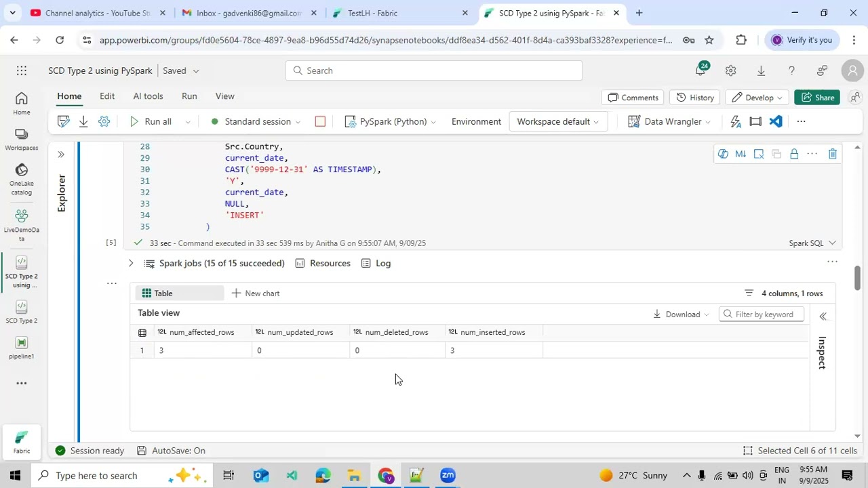Open the Log tab under the cell
868x488 pixels.
376,263
